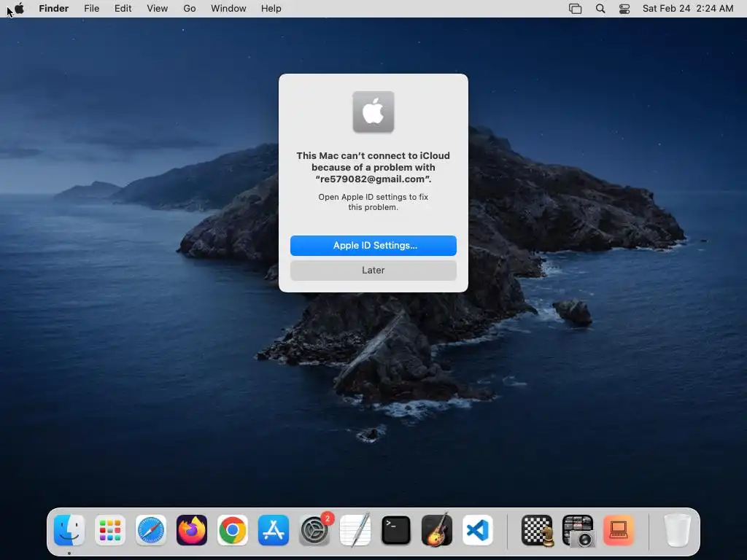
Task: Open Control Center in menu bar
Action: 624,9
